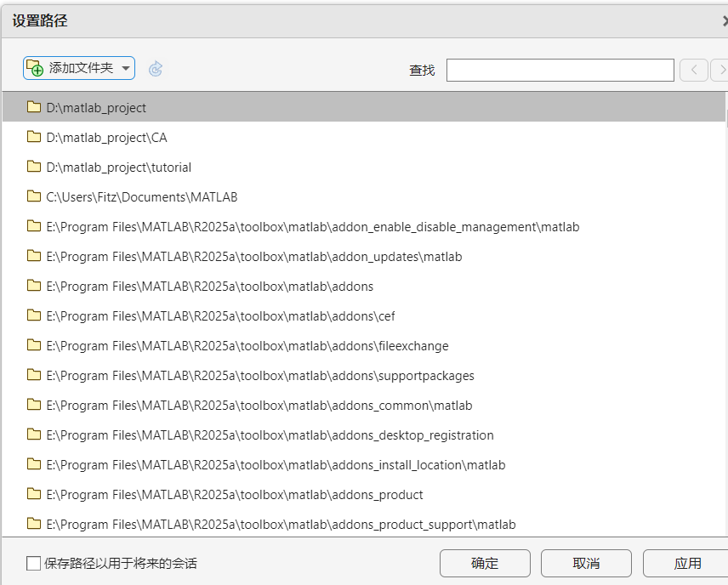Click folder icon of addons\fileexchange row
The image size is (728, 585).
(34, 345)
